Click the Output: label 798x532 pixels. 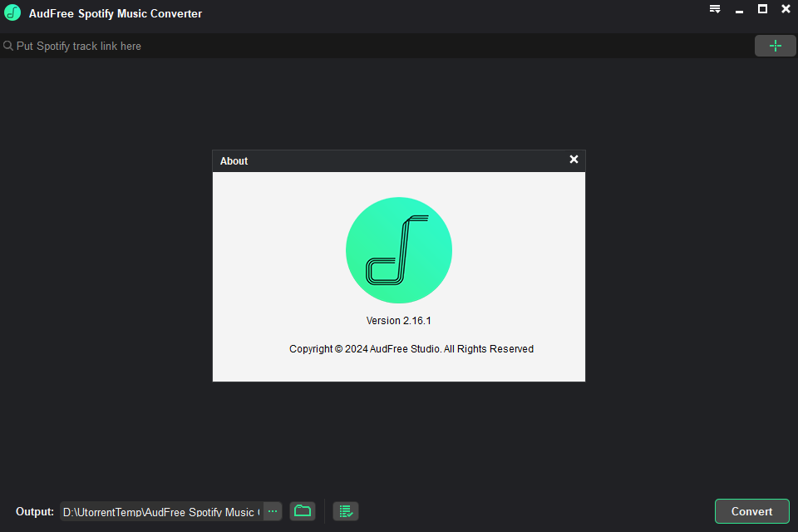35,512
